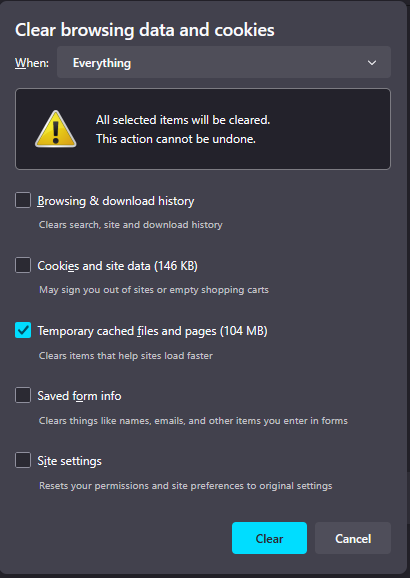Uncheck Temporary cached files and pages
Viewport: 410px width, 578px height.
(23, 330)
